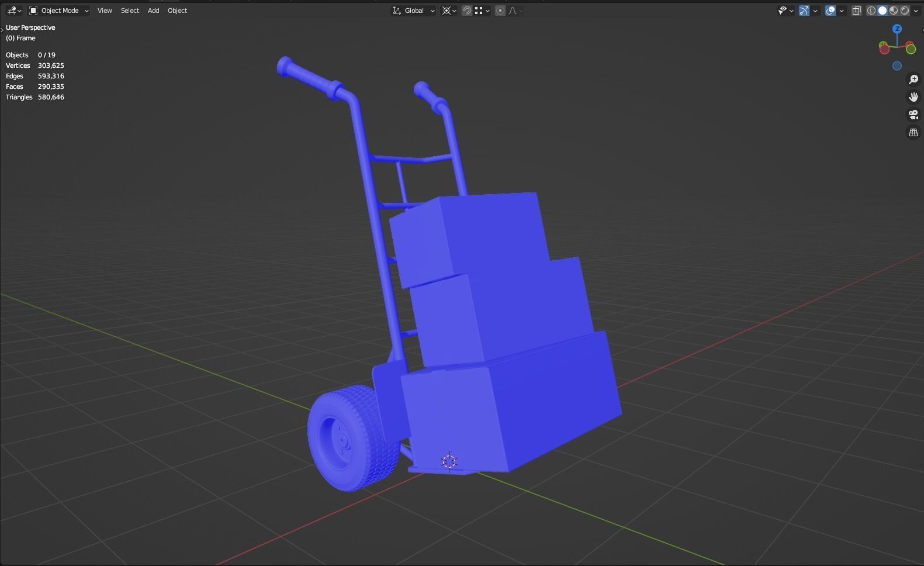
Task: Click the Objects count 0 / 19
Action: (47, 55)
